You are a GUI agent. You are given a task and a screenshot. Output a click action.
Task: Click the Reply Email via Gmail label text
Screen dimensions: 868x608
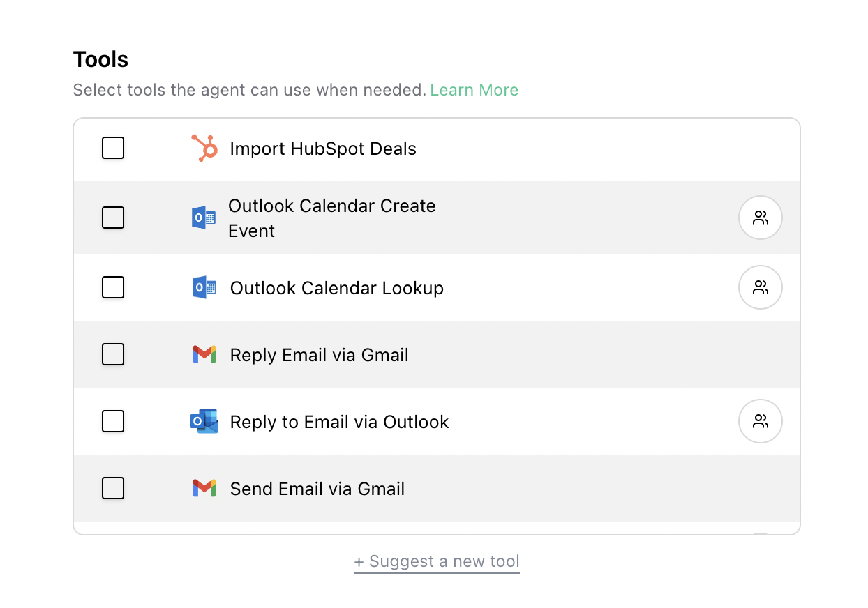(x=320, y=355)
